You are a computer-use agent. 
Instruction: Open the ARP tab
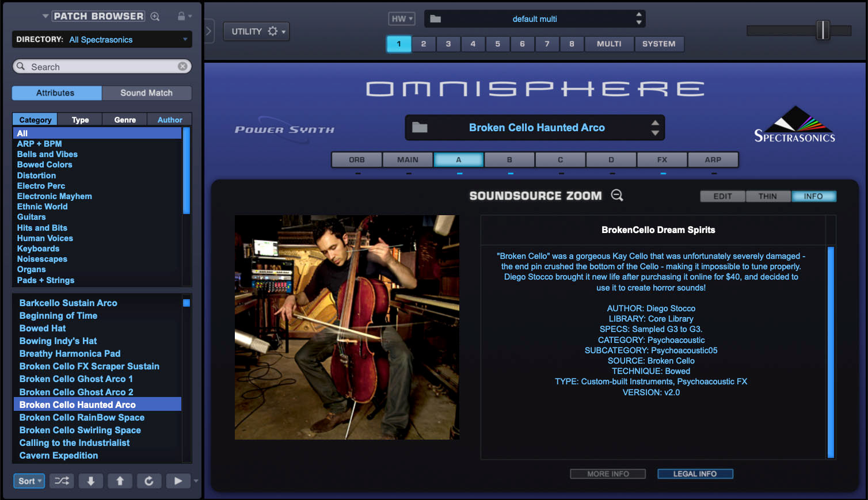713,159
